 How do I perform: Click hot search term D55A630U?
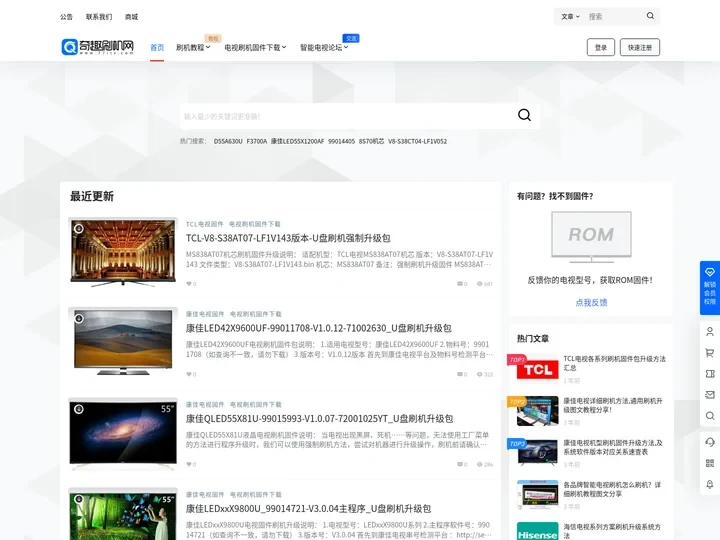(228, 141)
